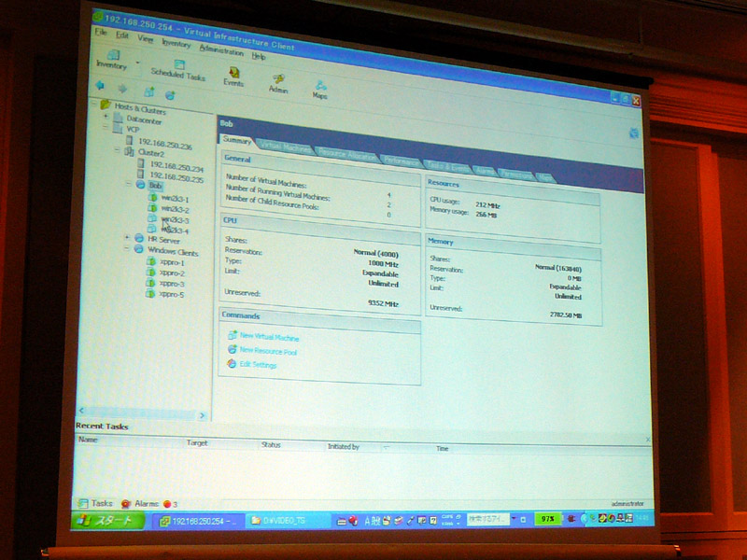The width and height of the screenshot is (747, 560).
Task: Select the xppro-5 virtual machine
Action: (172, 294)
